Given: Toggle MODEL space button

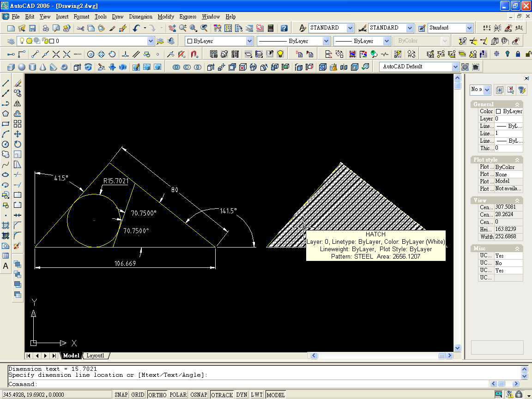Looking at the screenshot, I should pos(276,394).
